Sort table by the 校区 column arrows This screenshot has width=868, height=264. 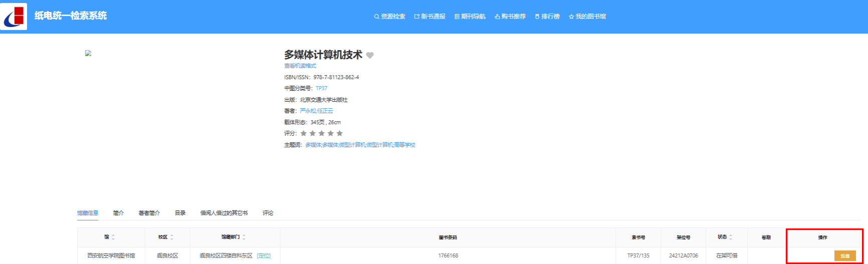point(172,237)
